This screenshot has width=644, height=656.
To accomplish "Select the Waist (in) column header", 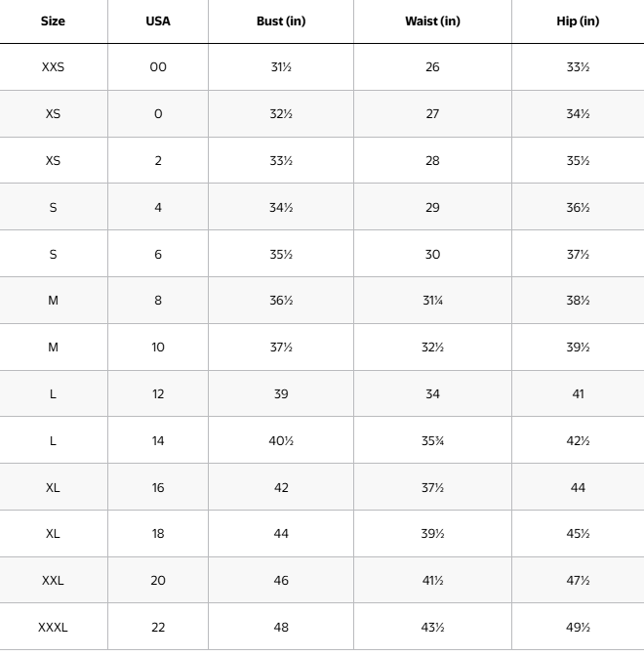I will [432, 21].
